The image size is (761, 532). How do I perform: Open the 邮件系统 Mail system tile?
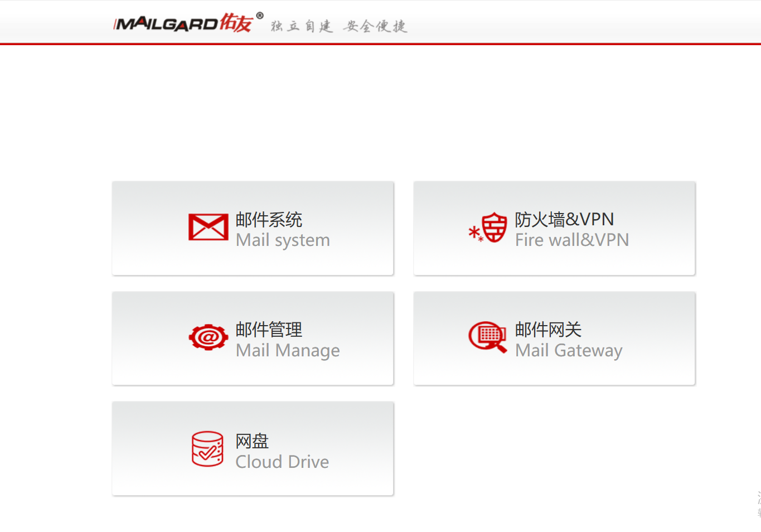click(x=253, y=228)
